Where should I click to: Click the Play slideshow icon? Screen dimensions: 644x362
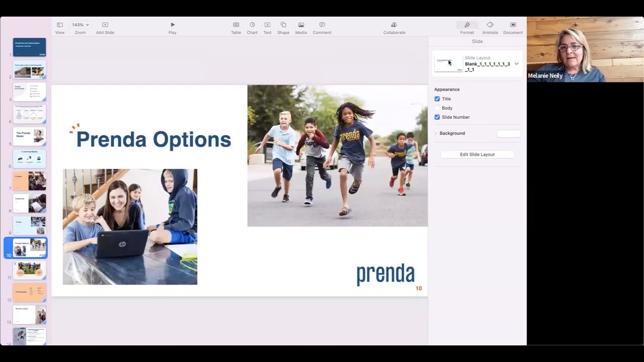[x=173, y=25]
